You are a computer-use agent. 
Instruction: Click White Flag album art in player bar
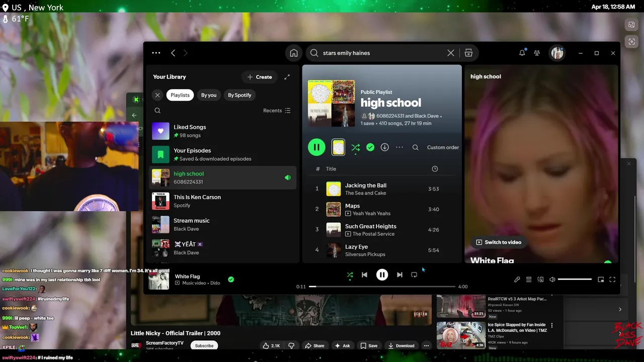(x=159, y=280)
